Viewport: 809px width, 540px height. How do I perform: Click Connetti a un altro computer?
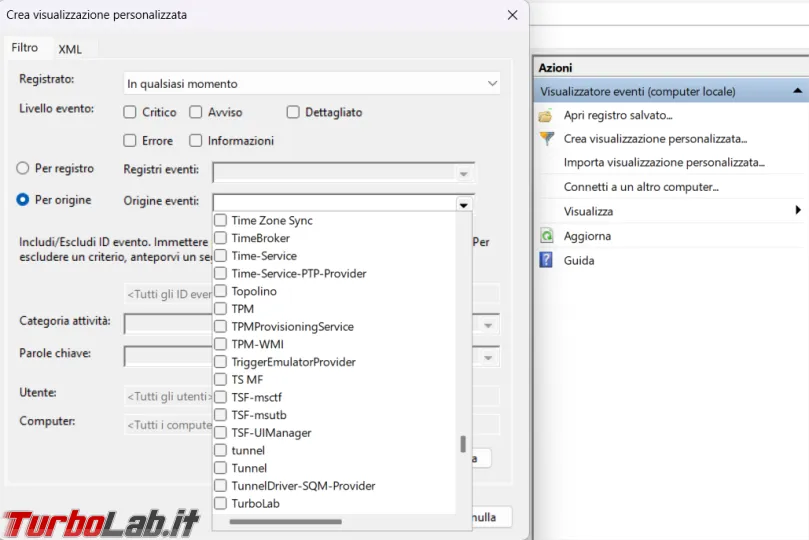[641, 187]
